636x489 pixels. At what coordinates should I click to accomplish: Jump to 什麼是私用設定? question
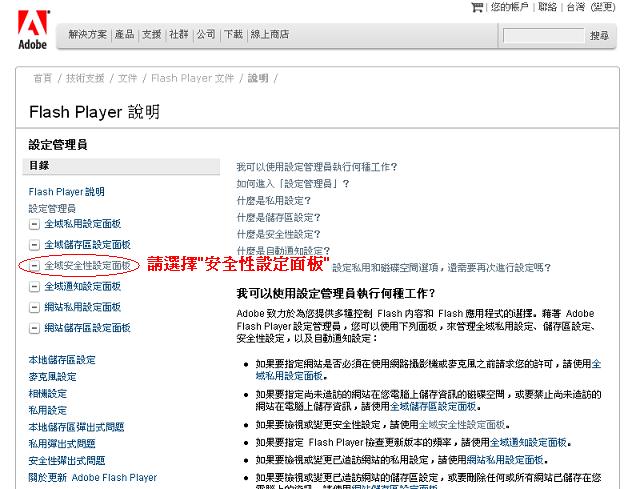274,201
